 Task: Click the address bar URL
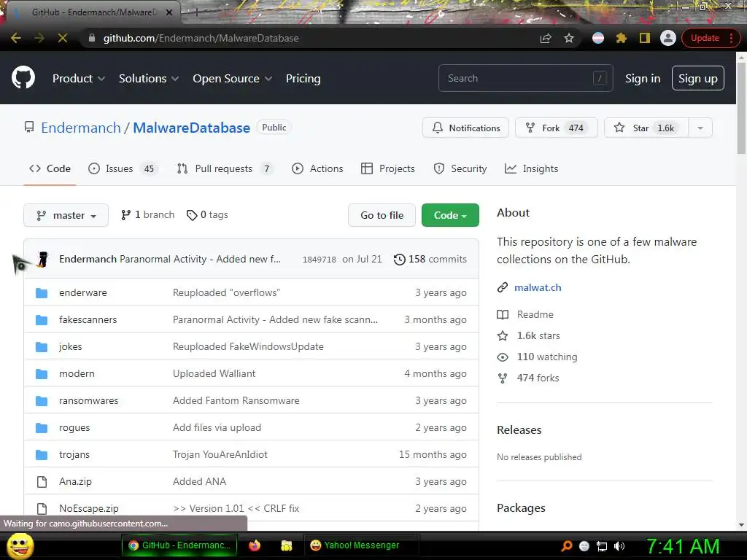coord(201,38)
